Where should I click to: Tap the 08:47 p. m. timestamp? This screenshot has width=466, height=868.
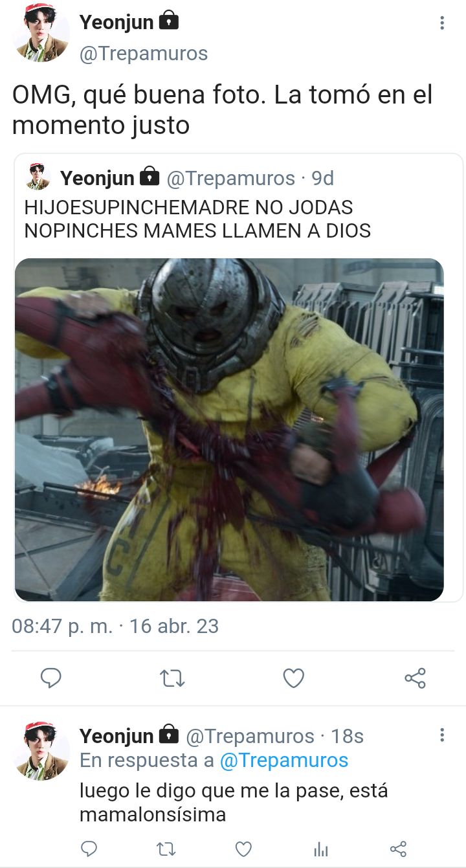pyautogui.click(x=62, y=626)
